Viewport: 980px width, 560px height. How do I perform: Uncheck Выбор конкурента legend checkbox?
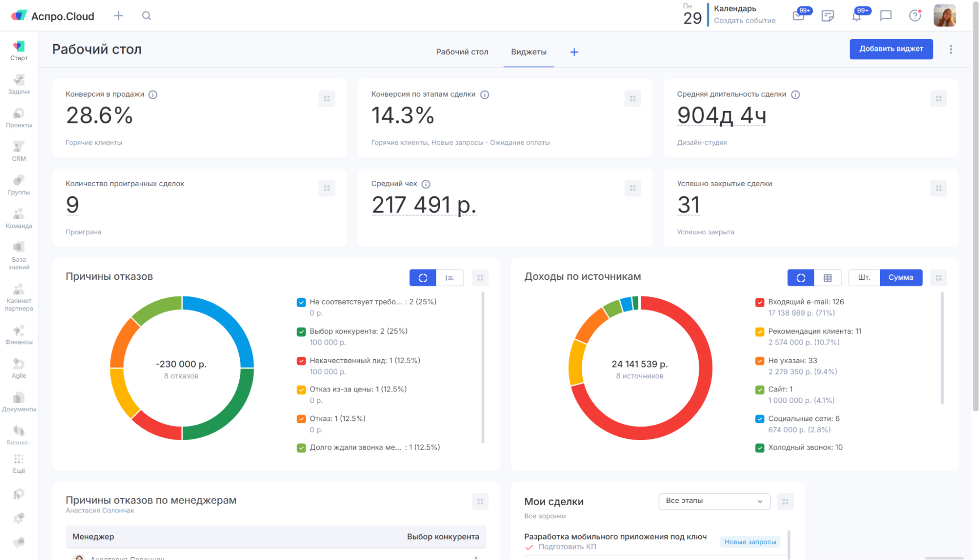click(301, 332)
